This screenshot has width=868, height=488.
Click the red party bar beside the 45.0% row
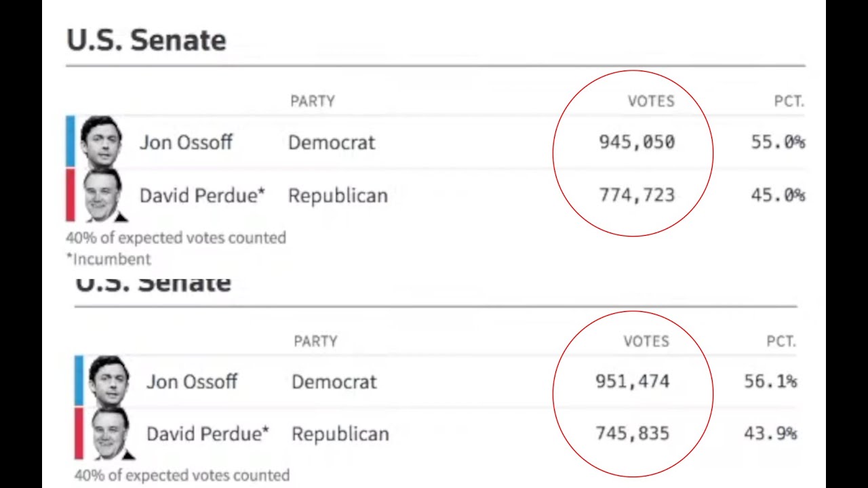pos(71,195)
